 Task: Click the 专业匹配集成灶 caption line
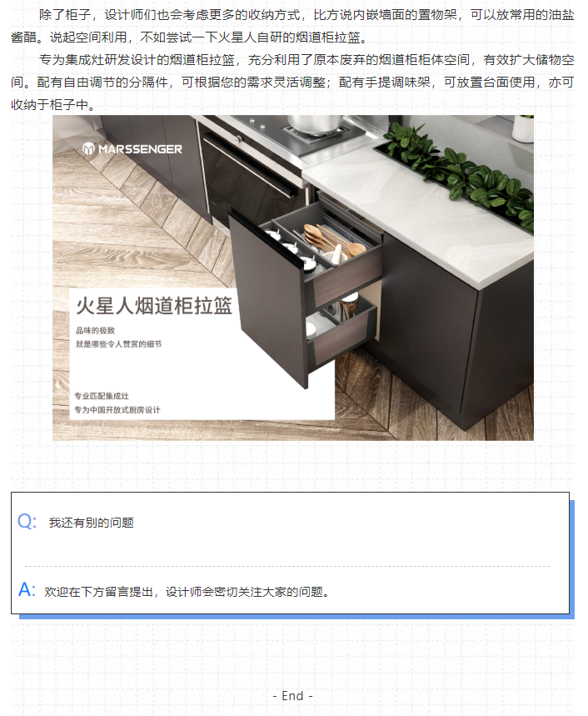pyautogui.click(x=102, y=396)
